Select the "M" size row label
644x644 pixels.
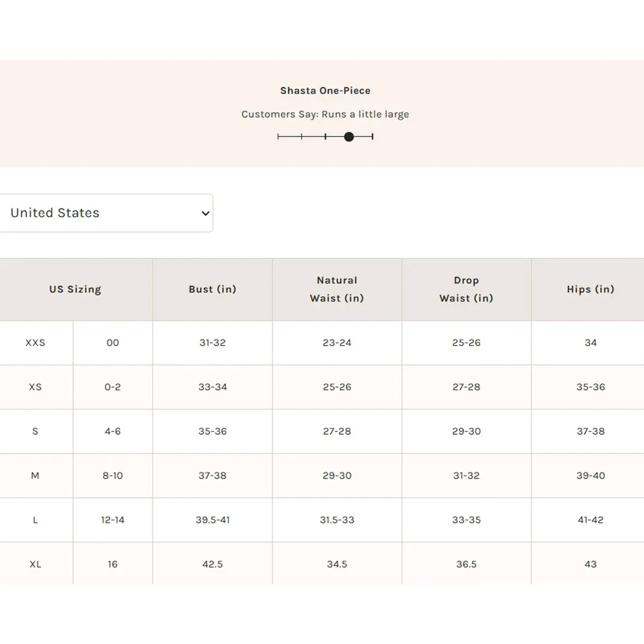tap(35, 476)
